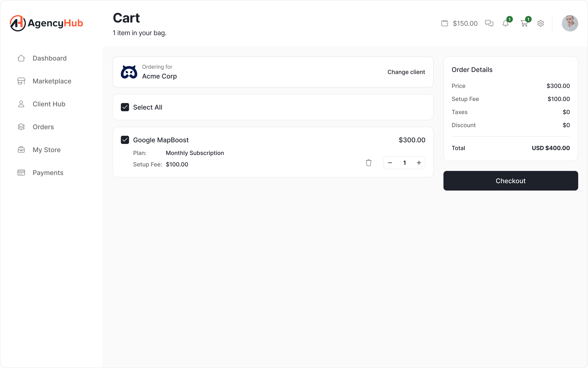Click the Order Details heading
Viewport: 588px width, 368px height.
[x=472, y=70]
